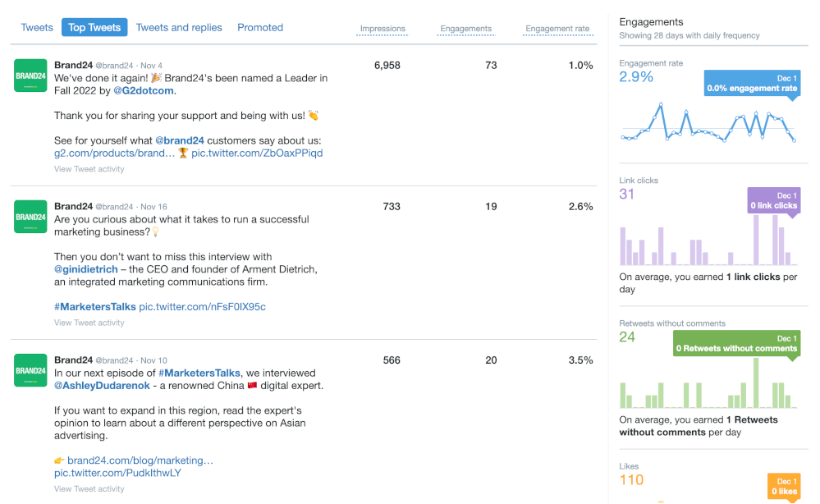Click the 31 link clicks total

click(x=626, y=194)
